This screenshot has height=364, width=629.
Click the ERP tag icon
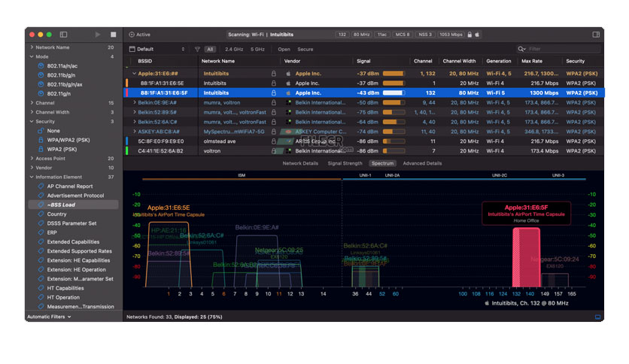41,232
